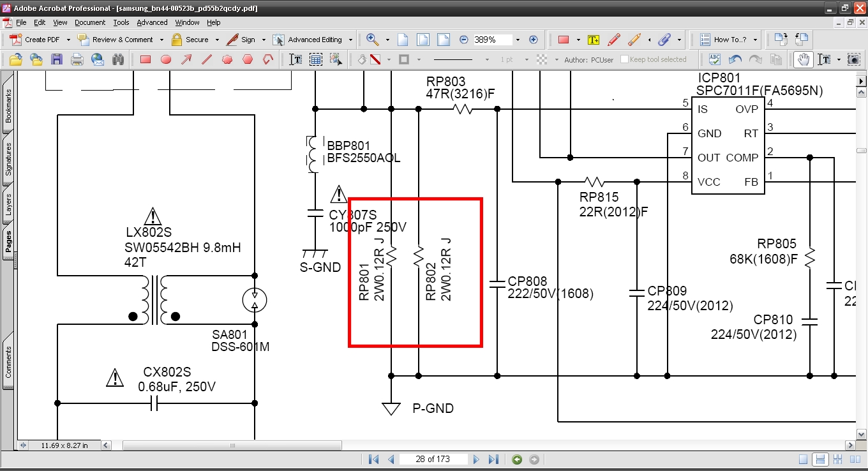This screenshot has width=868, height=471.
Task: Click the Search binoculars icon
Action: (118, 59)
